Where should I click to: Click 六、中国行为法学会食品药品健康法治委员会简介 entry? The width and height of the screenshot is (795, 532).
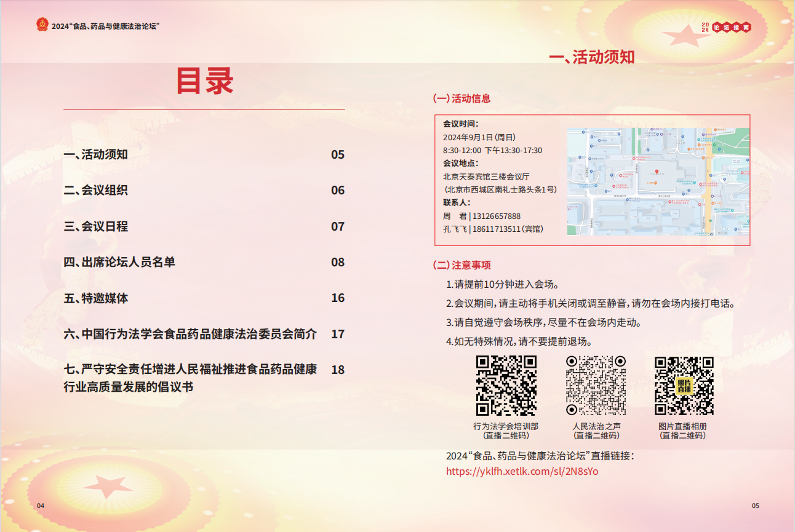tap(190, 334)
